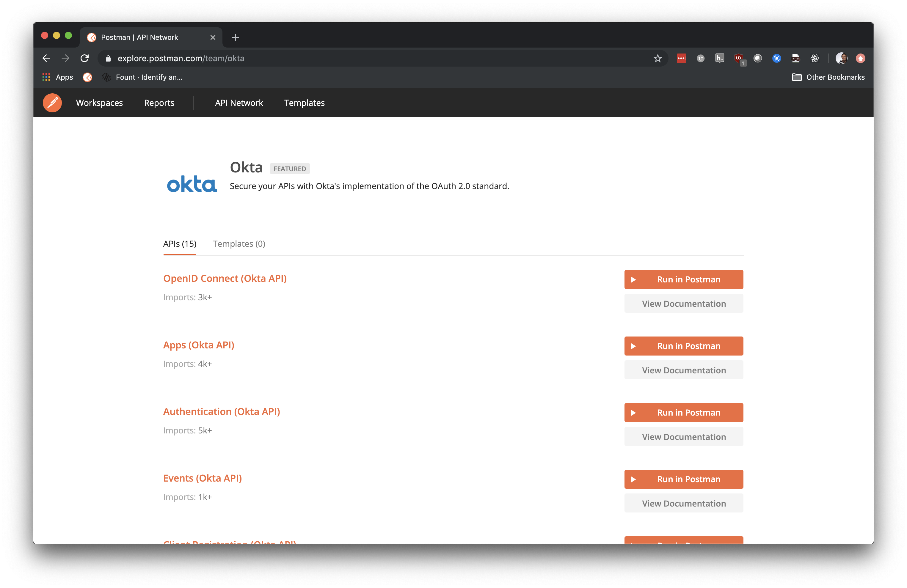Click the Postman logo icon

pos(53,102)
